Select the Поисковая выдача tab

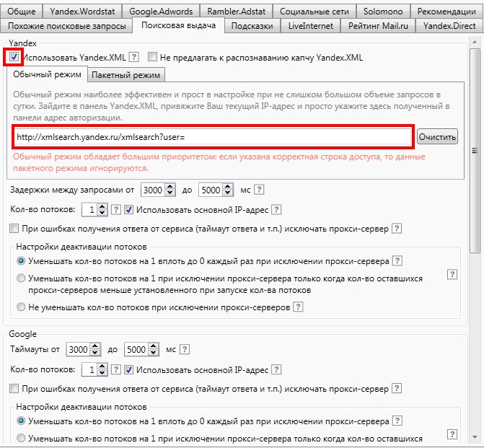178,25
